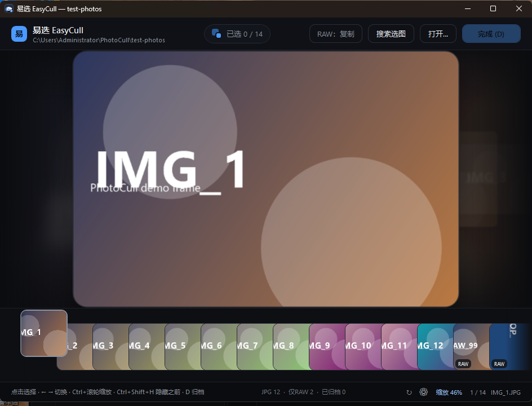Open settings via the gear icon
Image resolution: width=532 pixels, height=406 pixels.
point(423,392)
